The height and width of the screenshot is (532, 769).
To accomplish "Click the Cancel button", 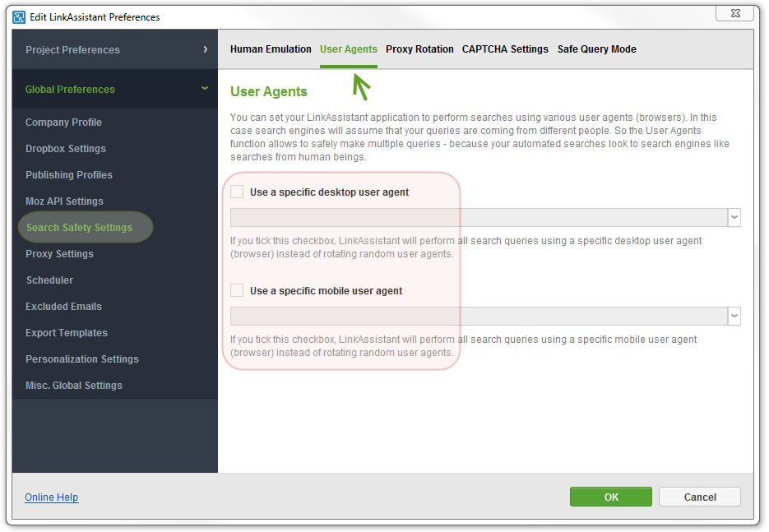I will [x=700, y=497].
